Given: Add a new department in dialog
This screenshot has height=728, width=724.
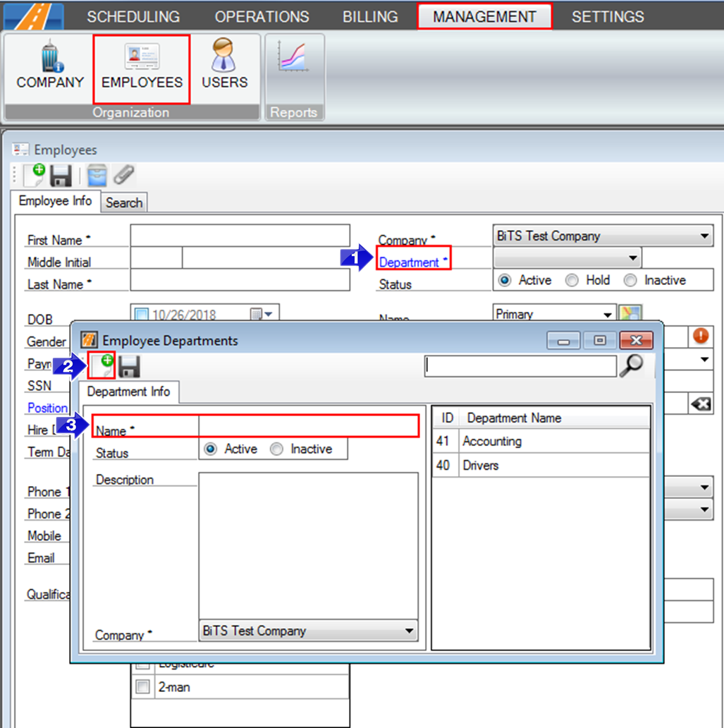Looking at the screenshot, I should click(102, 366).
